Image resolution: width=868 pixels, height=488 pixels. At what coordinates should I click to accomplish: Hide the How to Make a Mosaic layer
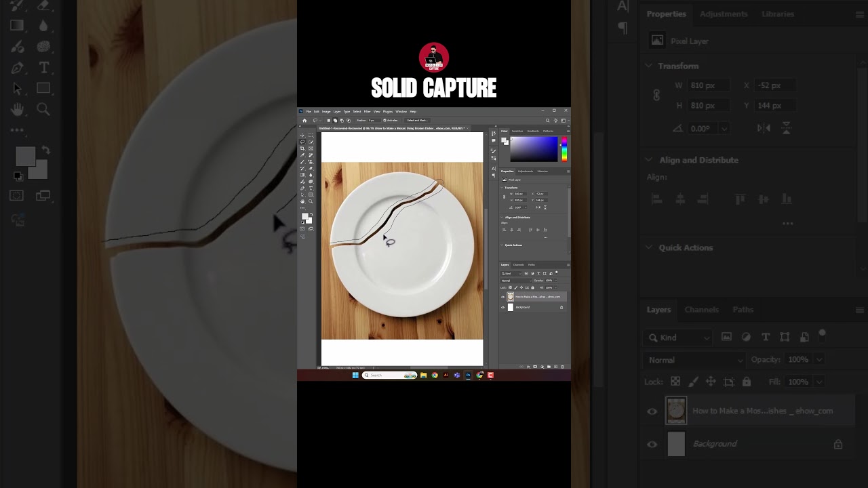coord(502,297)
